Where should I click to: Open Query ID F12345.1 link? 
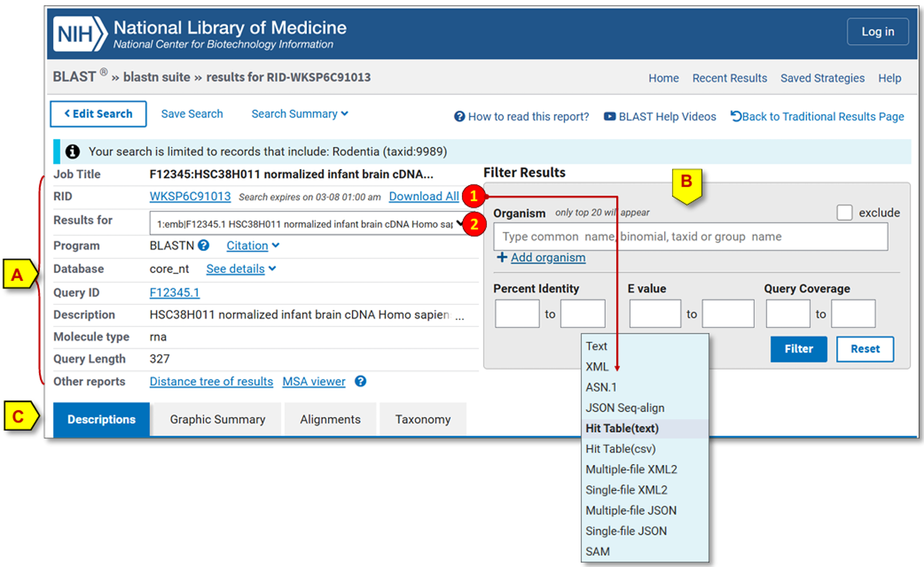[x=175, y=293]
